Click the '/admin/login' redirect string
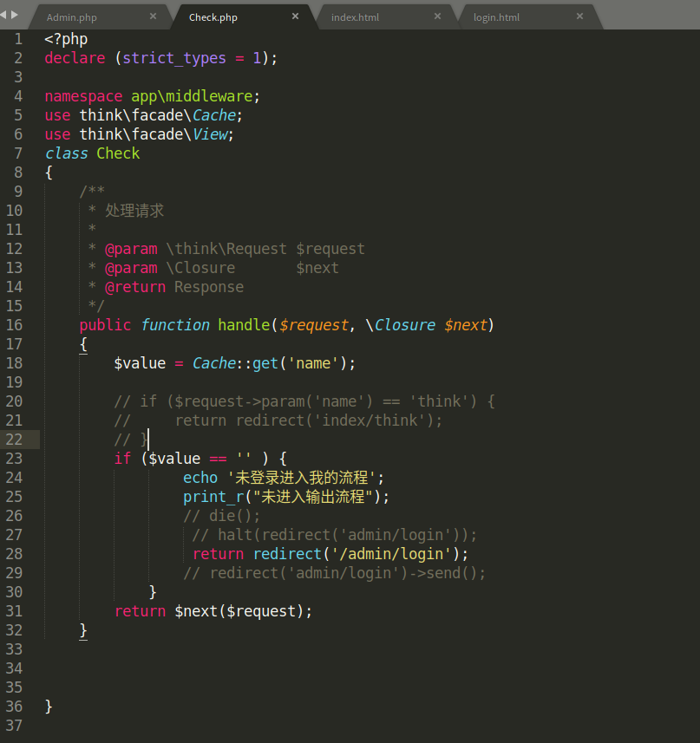The height and width of the screenshot is (743, 700). point(396,554)
